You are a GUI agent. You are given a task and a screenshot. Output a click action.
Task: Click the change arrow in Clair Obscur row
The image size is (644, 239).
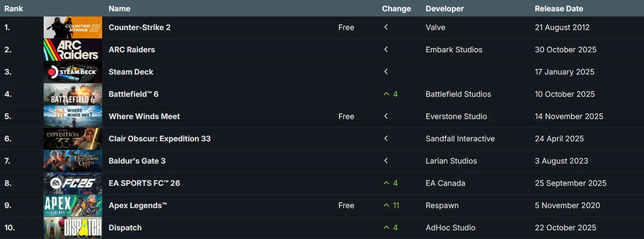pos(386,139)
